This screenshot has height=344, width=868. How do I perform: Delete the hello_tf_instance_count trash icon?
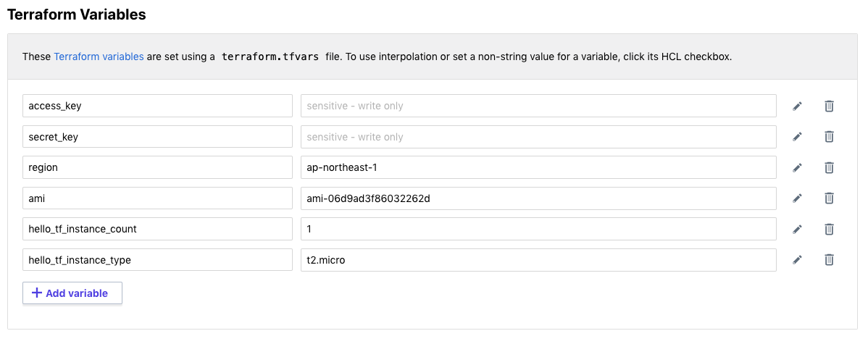coord(829,229)
